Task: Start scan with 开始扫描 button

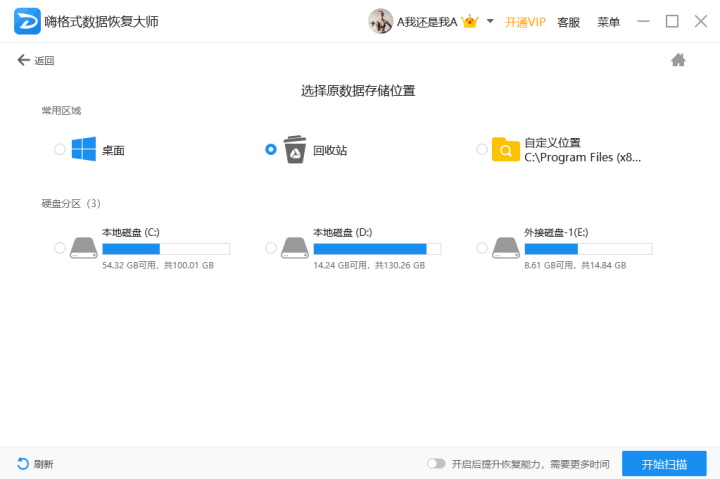Action: (x=664, y=464)
